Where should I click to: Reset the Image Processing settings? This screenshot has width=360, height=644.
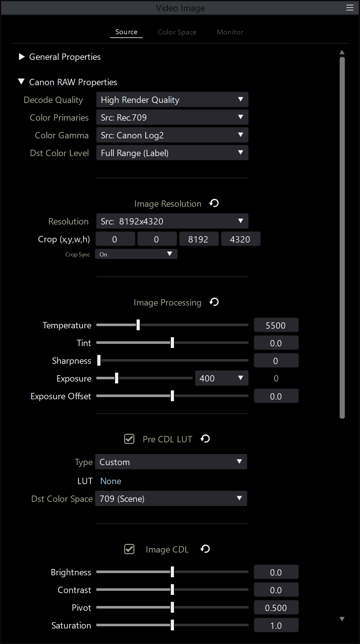tap(214, 302)
